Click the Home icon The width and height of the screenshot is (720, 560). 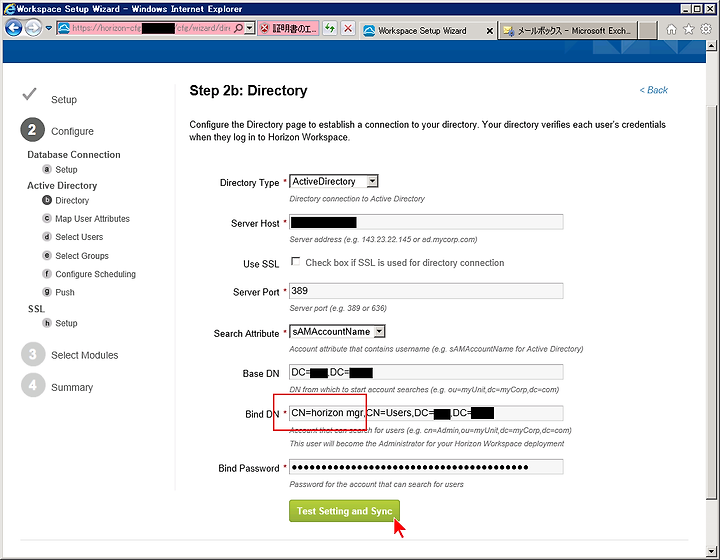click(671, 29)
